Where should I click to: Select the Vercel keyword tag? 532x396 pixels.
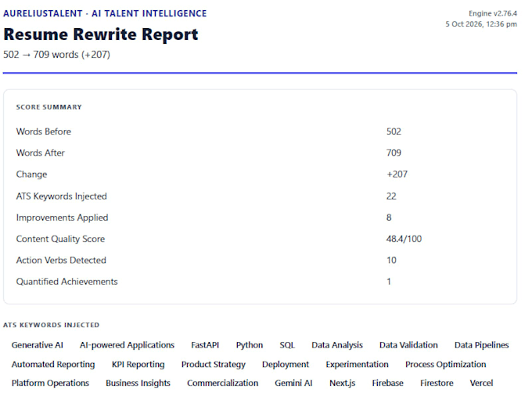coord(481,383)
